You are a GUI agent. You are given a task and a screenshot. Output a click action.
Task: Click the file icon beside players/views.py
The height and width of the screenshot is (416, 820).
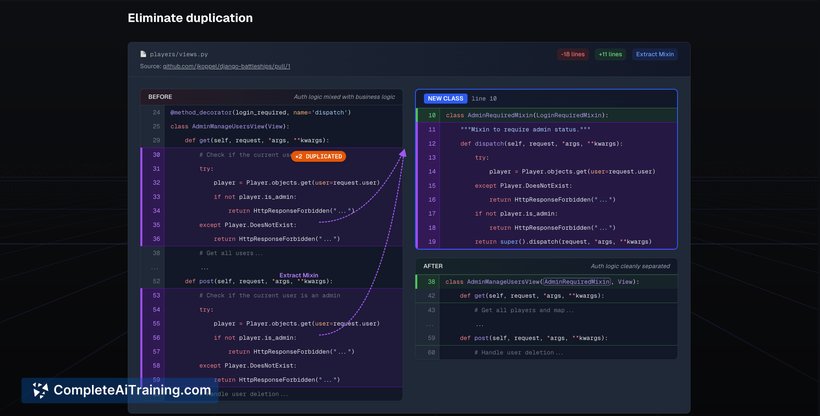(x=143, y=54)
